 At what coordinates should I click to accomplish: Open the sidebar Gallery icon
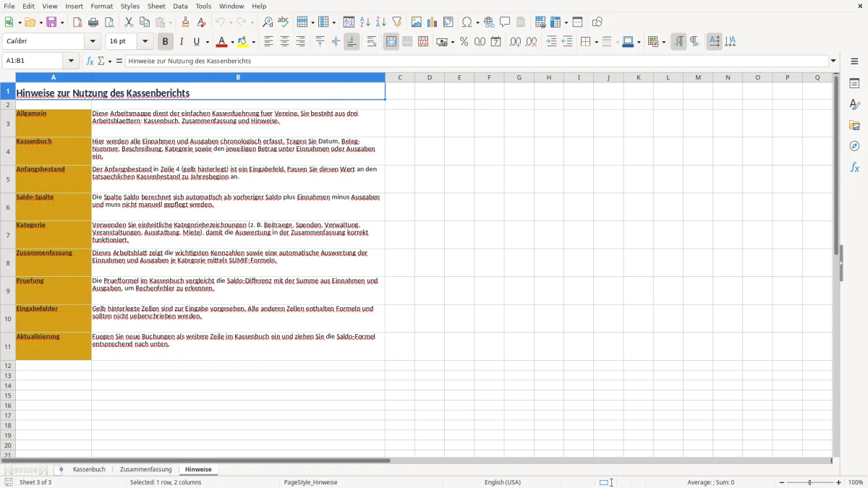(x=854, y=126)
